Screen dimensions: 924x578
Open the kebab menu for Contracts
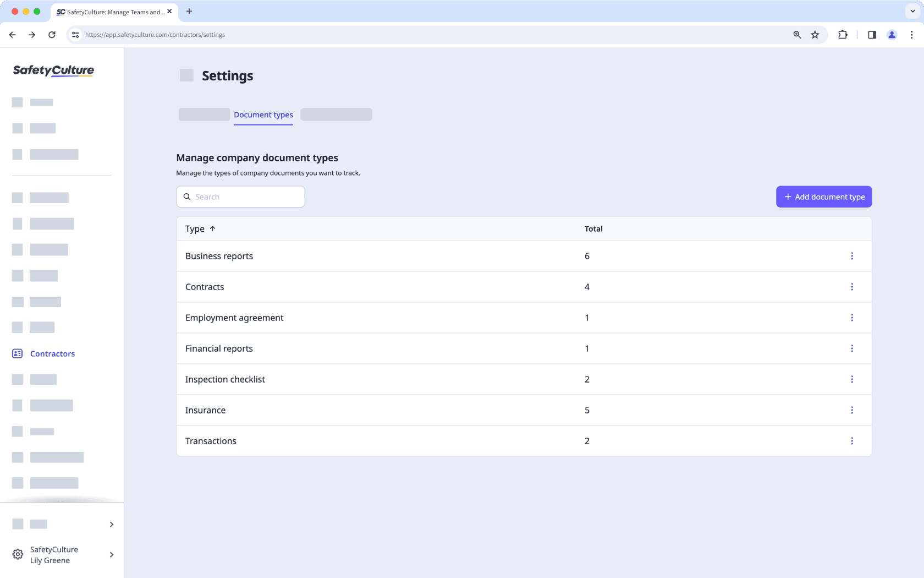click(x=853, y=286)
